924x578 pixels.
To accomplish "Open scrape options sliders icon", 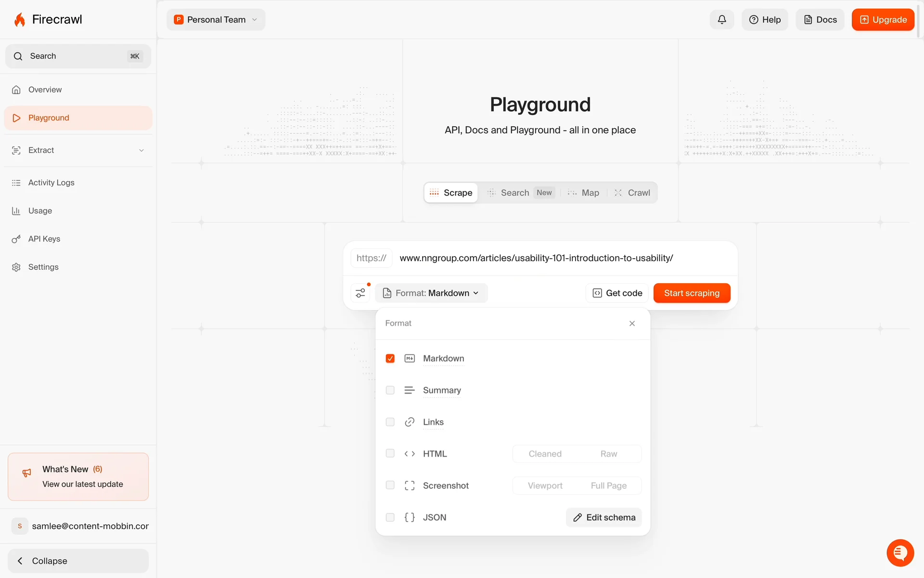I will point(360,293).
